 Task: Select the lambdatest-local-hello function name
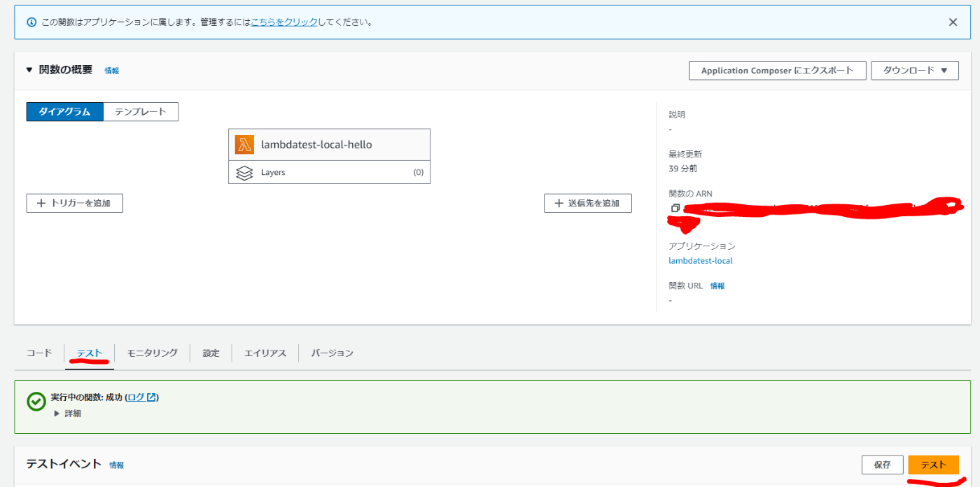[316, 145]
